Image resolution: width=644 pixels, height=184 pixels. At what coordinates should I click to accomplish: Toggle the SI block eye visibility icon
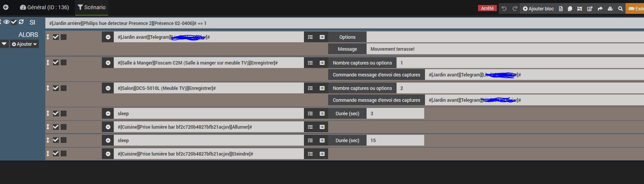pyautogui.click(x=7, y=22)
